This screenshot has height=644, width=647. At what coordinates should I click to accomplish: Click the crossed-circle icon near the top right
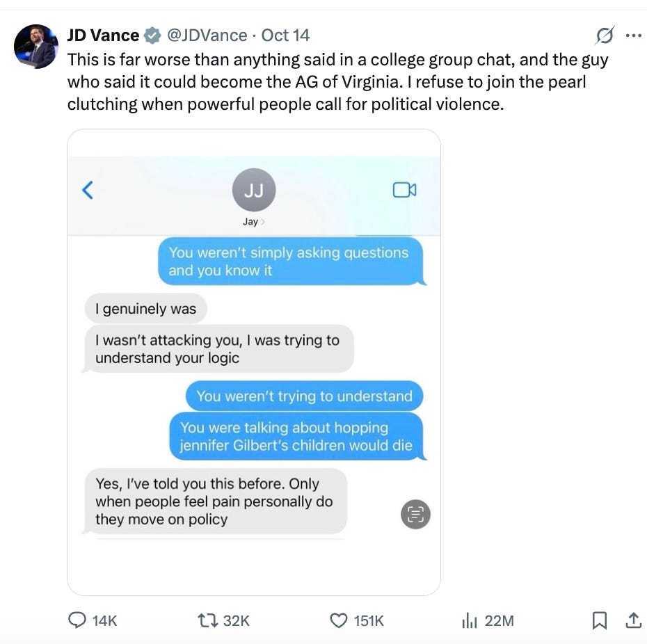pyautogui.click(x=605, y=35)
